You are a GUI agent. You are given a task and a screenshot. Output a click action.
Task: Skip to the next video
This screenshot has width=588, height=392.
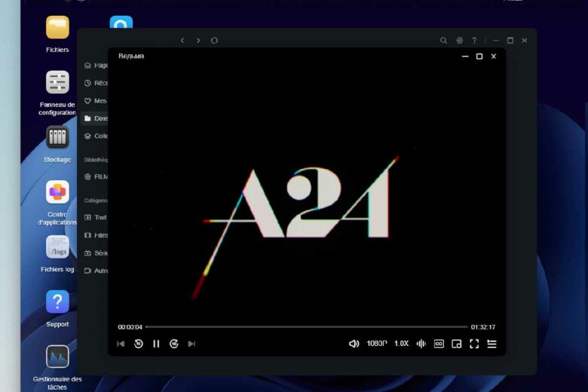tap(191, 344)
